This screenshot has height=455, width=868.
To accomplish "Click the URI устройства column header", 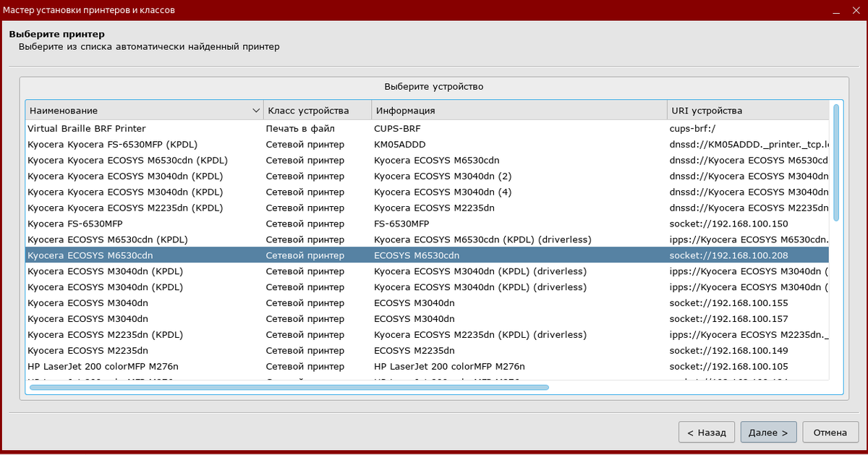I will [x=748, y=111].
